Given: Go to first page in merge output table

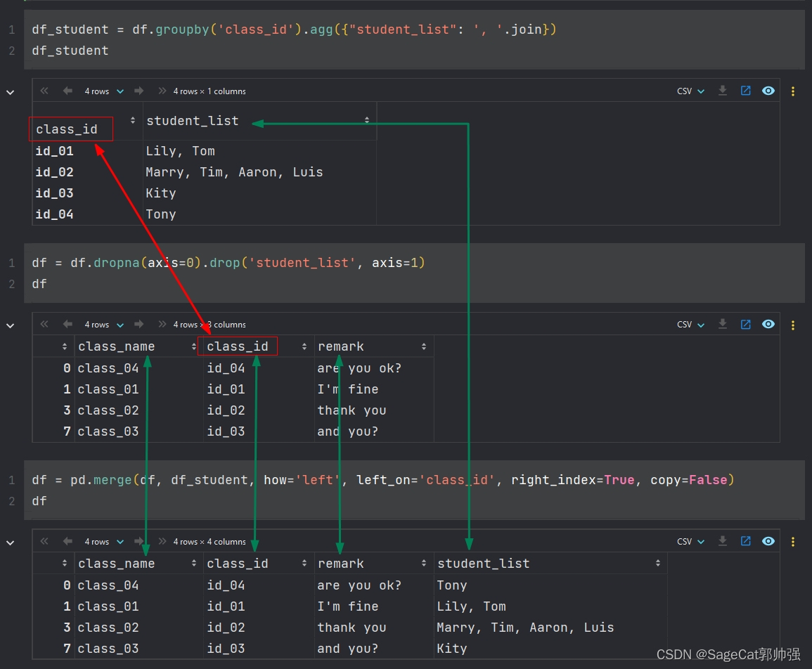Looking at the screenshot, I should coord(44,541).
